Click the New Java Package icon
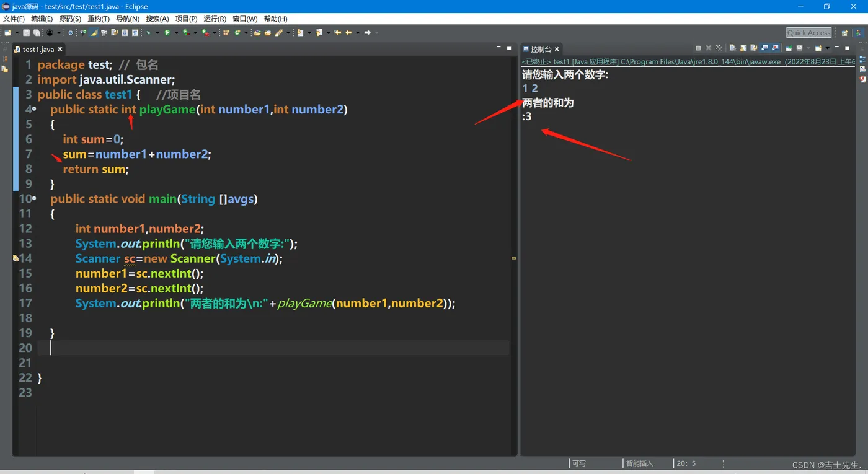 (x=226, y=32)
